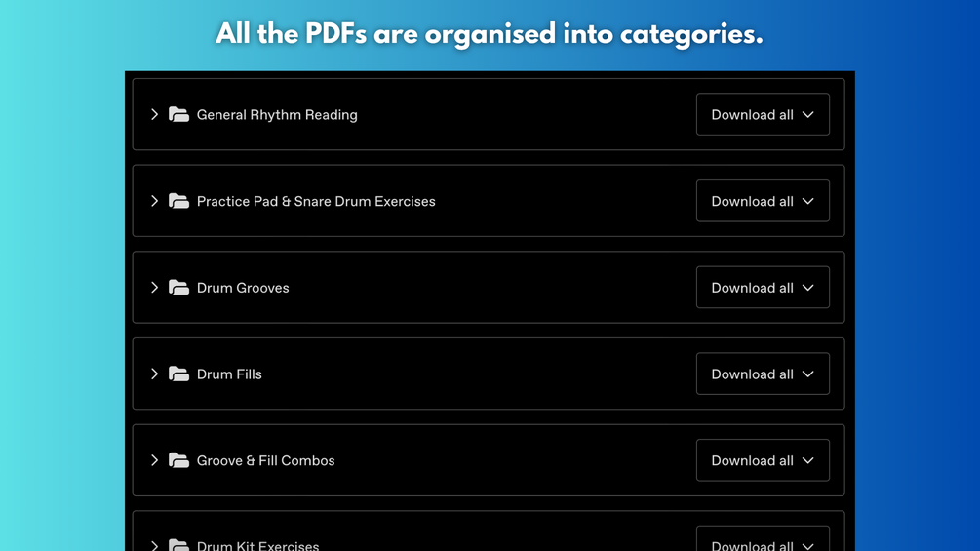Expand the Drum Fills chevron

click(154, 374)
